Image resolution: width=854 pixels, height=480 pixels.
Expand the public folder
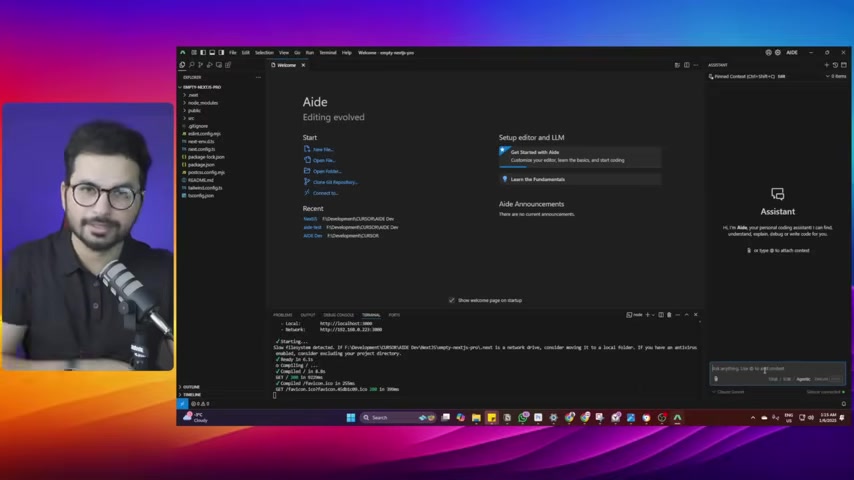tap(192, 110)
